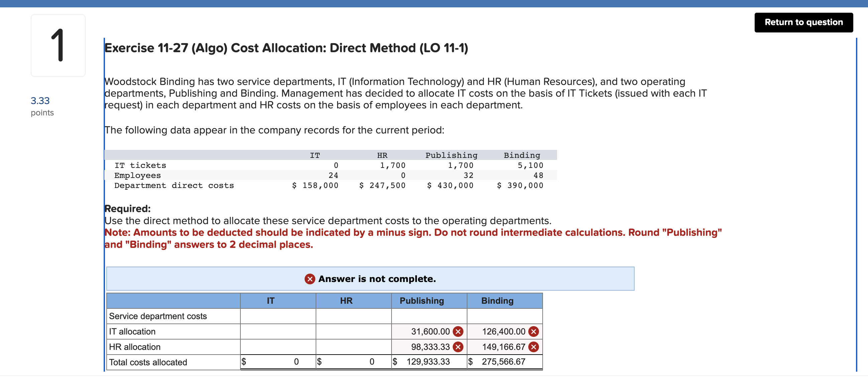The image size is (868, 378).
Task: Click the Binding column header in answer table
Action: pos(496,300)
